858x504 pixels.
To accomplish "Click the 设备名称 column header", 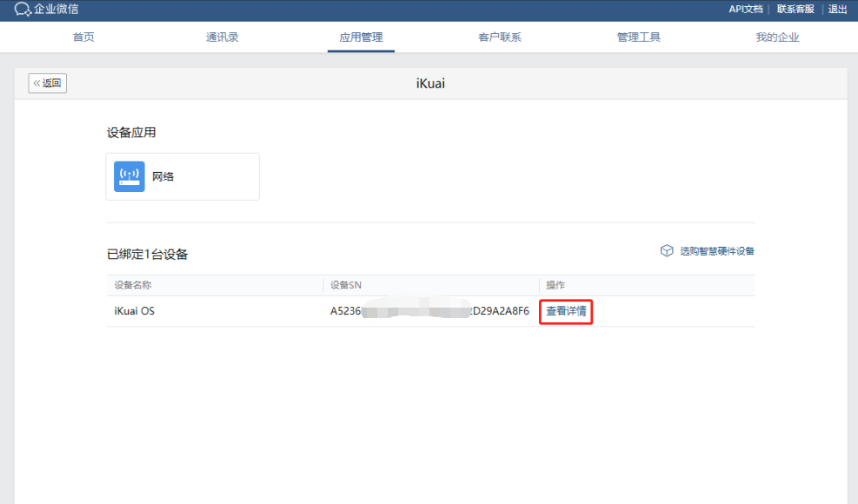I will pyautogui.click(x=133, y=285).
